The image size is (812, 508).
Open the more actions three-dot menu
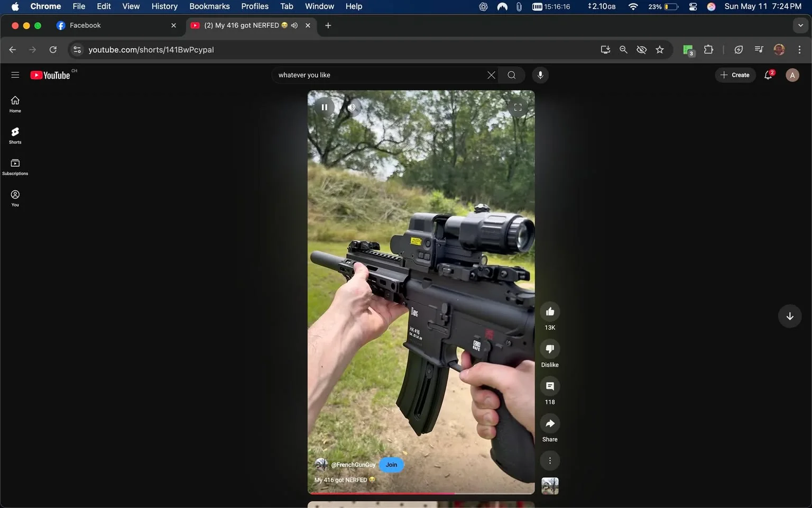tap(550, 460)
